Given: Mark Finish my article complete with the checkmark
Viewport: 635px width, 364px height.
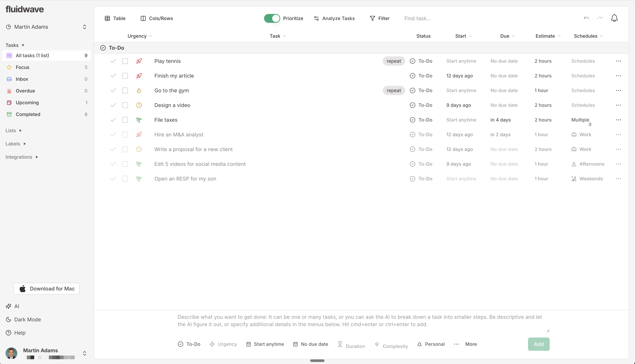Looking at the screenshot, I should point(113,76).
